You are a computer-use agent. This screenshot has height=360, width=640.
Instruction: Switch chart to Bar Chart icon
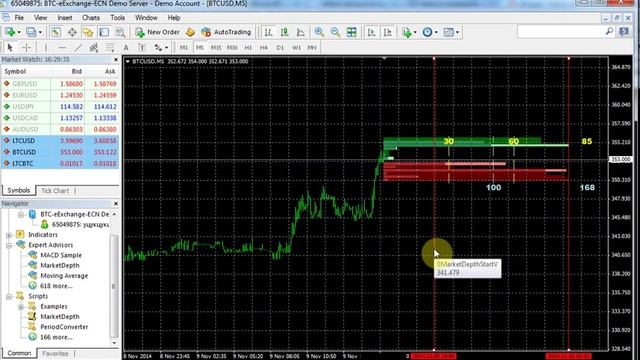tap(268, 32)
